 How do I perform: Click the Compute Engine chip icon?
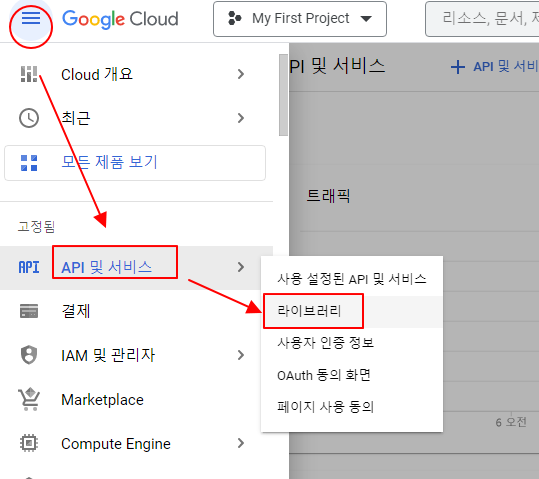29,443
